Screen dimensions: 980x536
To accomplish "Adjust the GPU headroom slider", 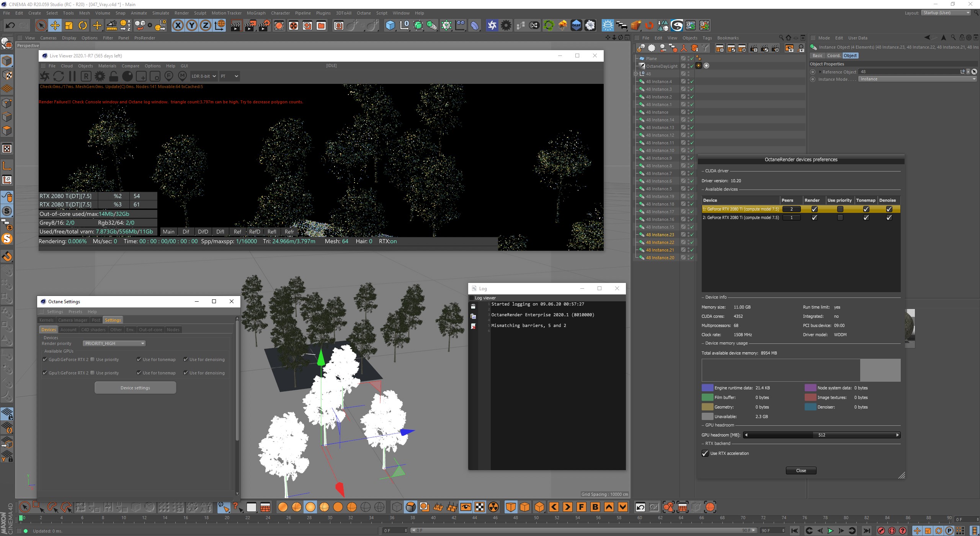I will 822,435.
